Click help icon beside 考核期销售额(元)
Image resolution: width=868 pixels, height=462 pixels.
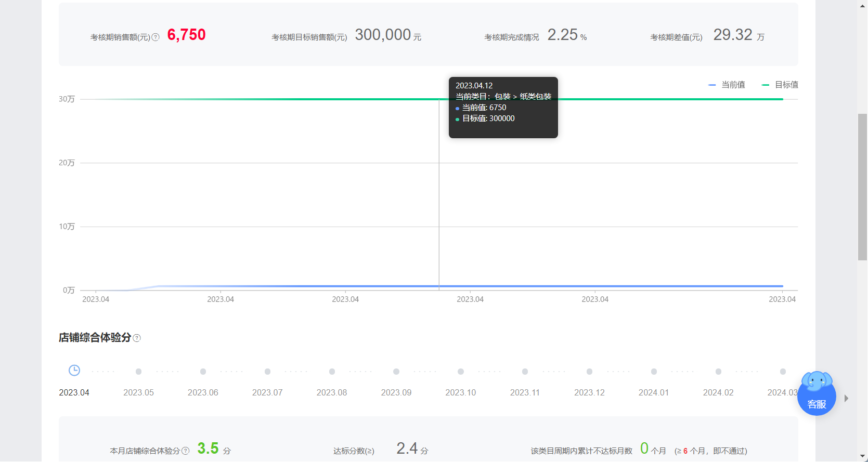156,37
